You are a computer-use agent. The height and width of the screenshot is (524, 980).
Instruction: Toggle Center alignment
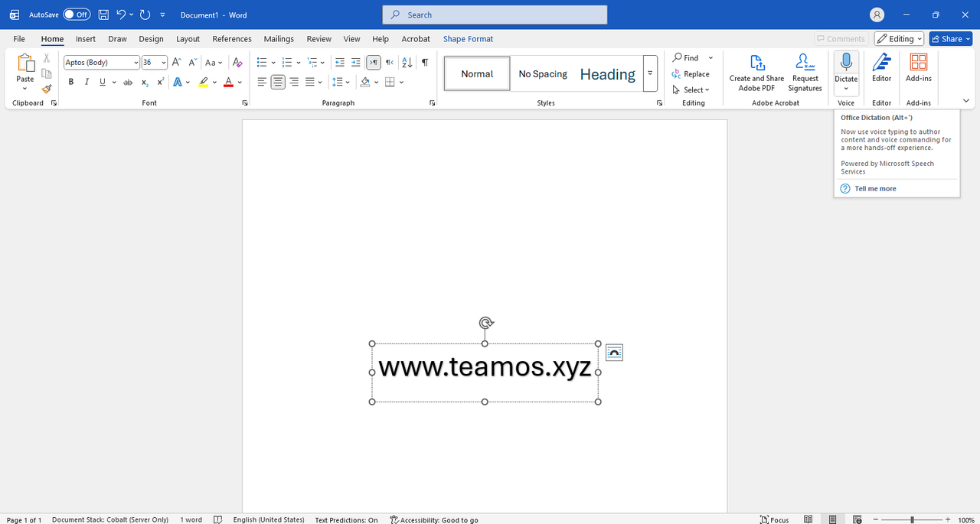point(278,82)
